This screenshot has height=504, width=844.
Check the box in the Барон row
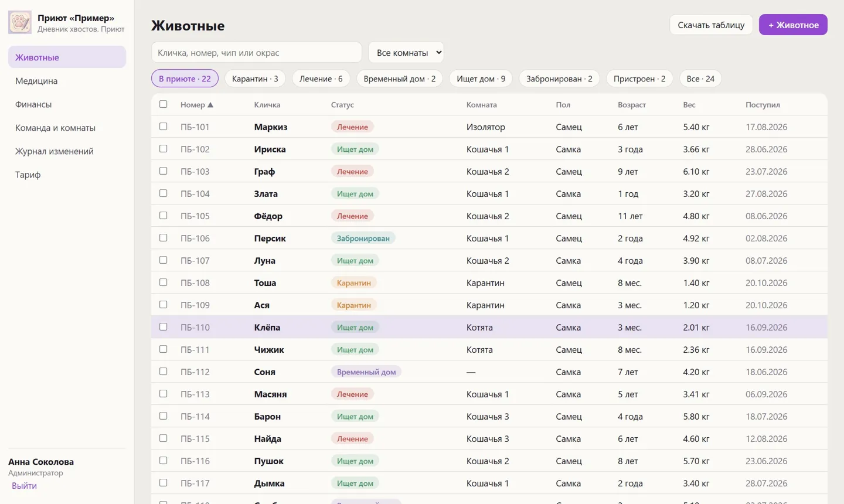click(163, 416)
